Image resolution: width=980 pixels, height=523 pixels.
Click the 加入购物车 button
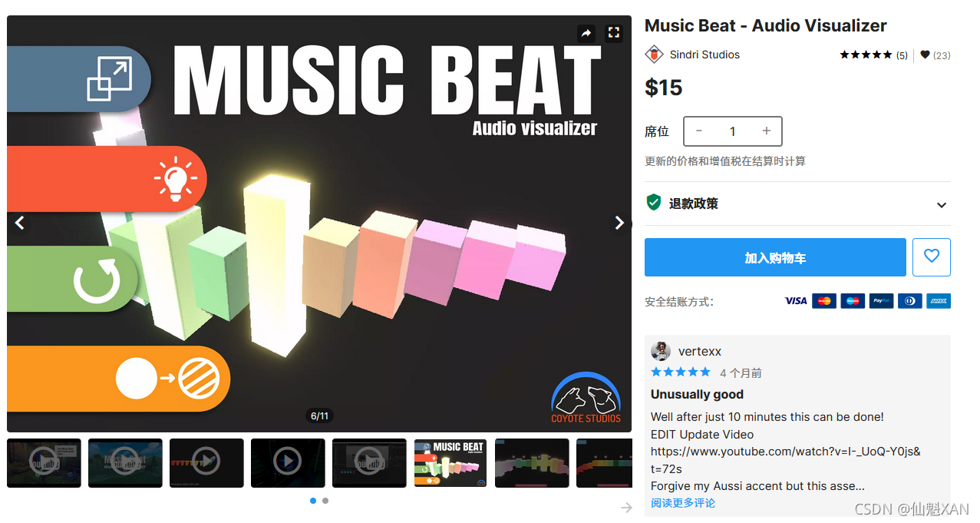[x=775, y=257]
